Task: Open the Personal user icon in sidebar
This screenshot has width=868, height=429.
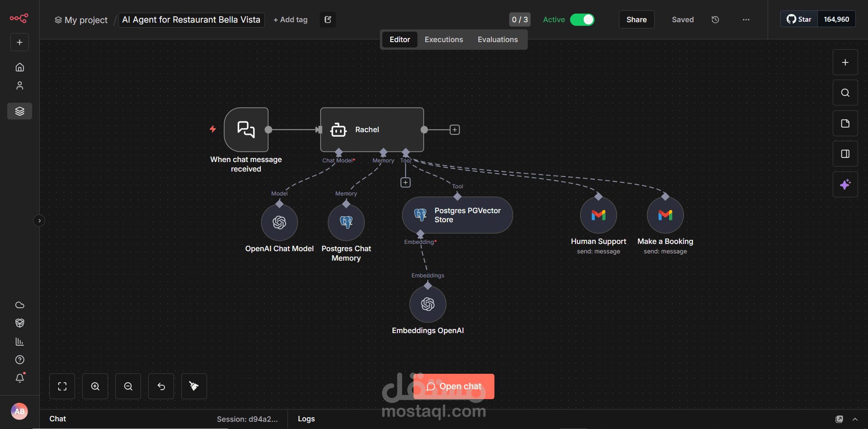Action: pos(19,86)
